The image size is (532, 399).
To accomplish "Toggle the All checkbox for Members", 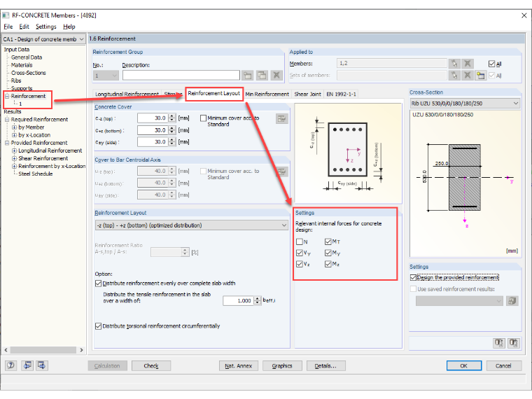I will pos(491,64).
